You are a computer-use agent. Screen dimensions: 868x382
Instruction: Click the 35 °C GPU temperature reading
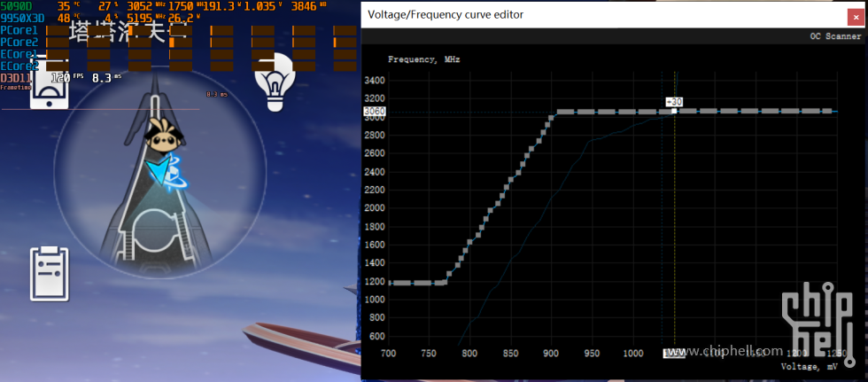[x=69, y=6]
